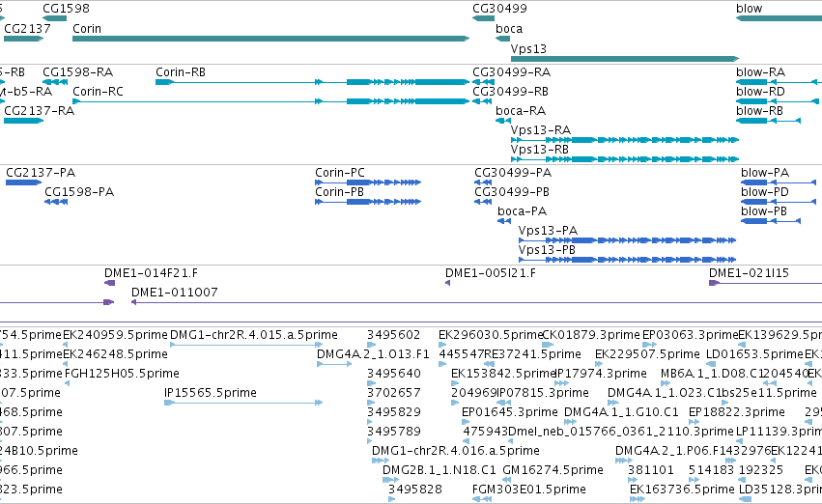
Task: Click the CG2137 gene label
Action: (x=27, y=28)
